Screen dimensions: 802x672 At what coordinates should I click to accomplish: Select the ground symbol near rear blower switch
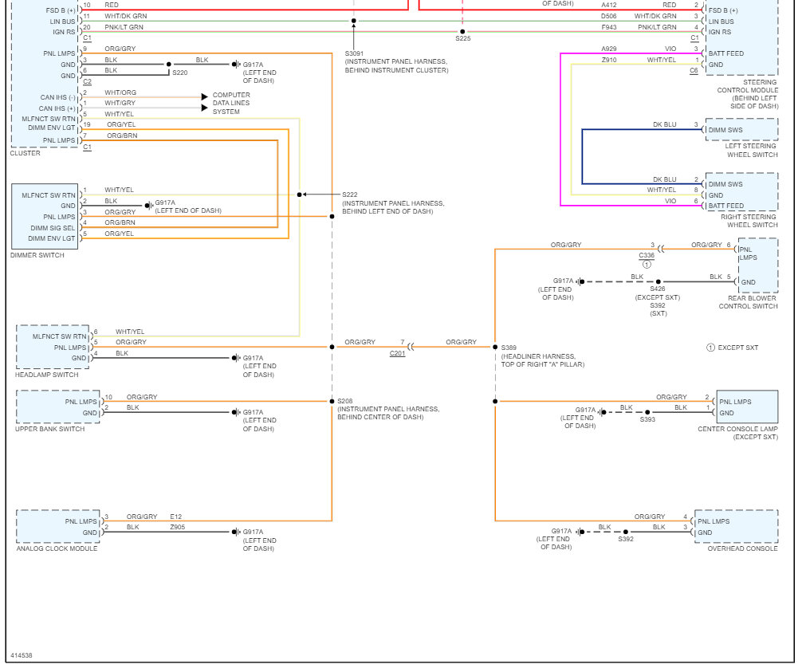pos(580,281)
